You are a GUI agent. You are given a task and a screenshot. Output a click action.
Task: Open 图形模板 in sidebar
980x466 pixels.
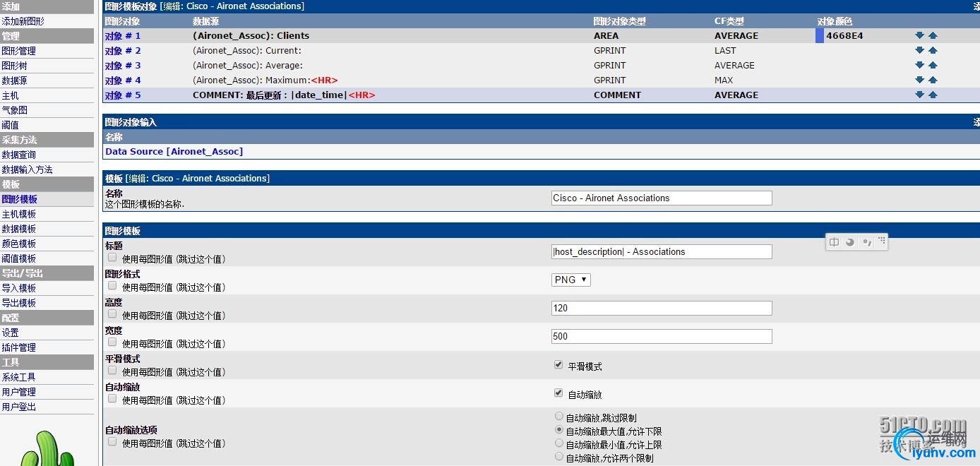click(19, 199)
